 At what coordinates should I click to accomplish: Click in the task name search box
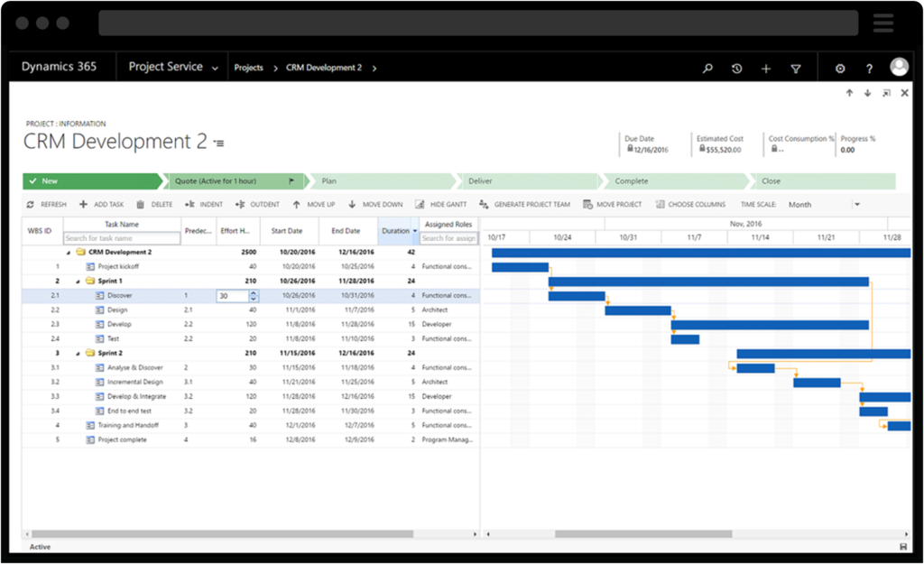(122, 238)
